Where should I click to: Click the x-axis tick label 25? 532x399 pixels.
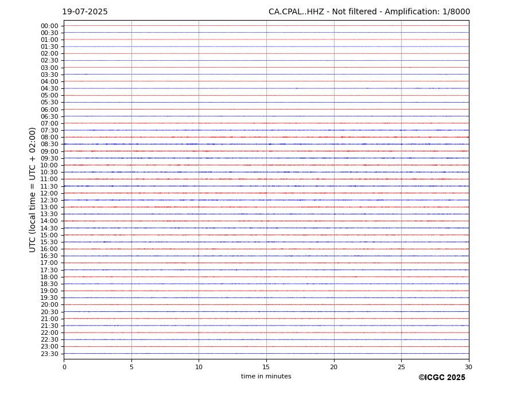point(401,367)
